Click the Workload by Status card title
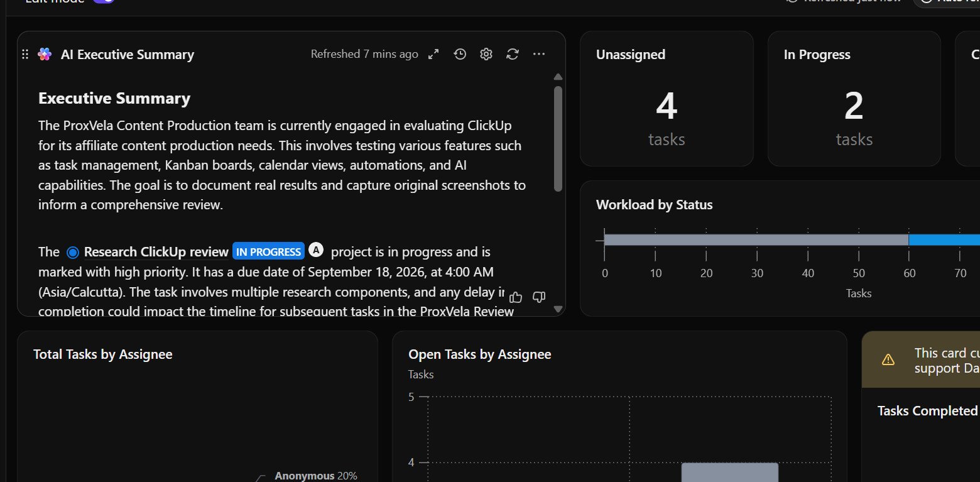Screen dimensions: 980x482 pyautogui.click(x=655, y=205)
